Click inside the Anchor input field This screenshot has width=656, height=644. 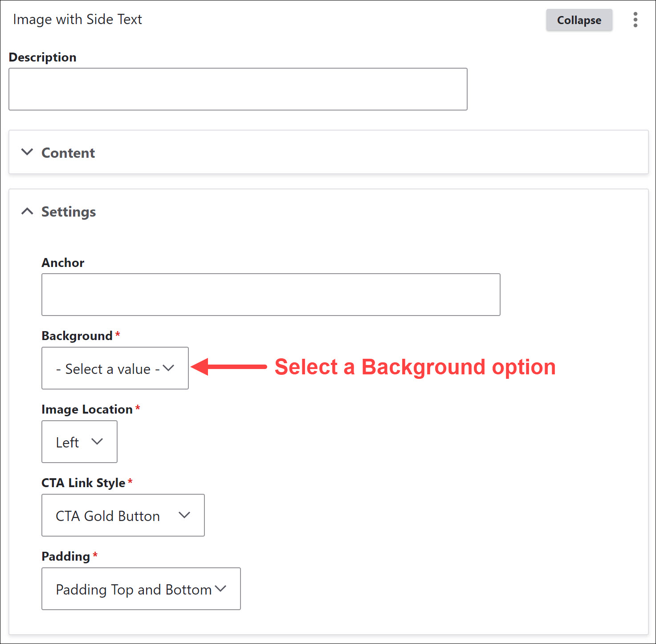pyautogui.click(x=270, y=294)
